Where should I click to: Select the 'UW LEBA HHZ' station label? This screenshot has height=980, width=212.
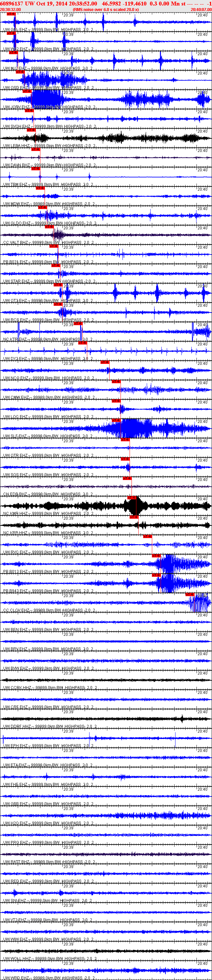tap(17, 146)
